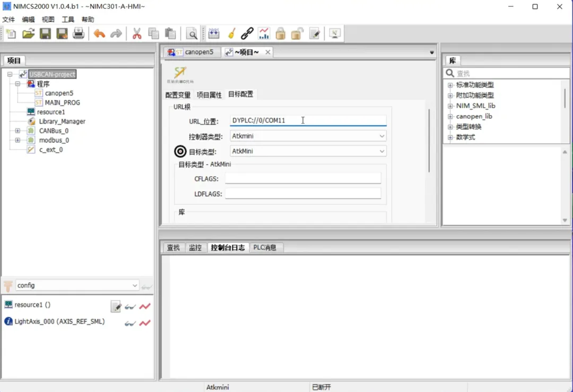Open the 文件 menu
This screenshot has height=392, width=573.
[x=9, y=20]
